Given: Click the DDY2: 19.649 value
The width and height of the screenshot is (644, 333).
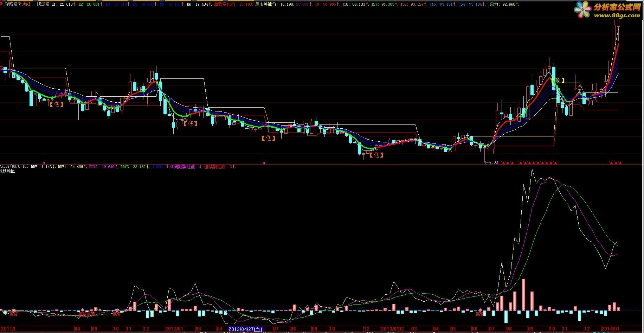Looking at the screenshot, I should [103, 167].
